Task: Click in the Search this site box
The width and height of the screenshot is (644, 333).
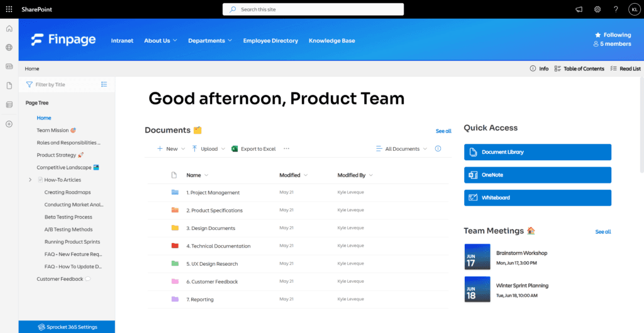Action: (x=313, y=9)
